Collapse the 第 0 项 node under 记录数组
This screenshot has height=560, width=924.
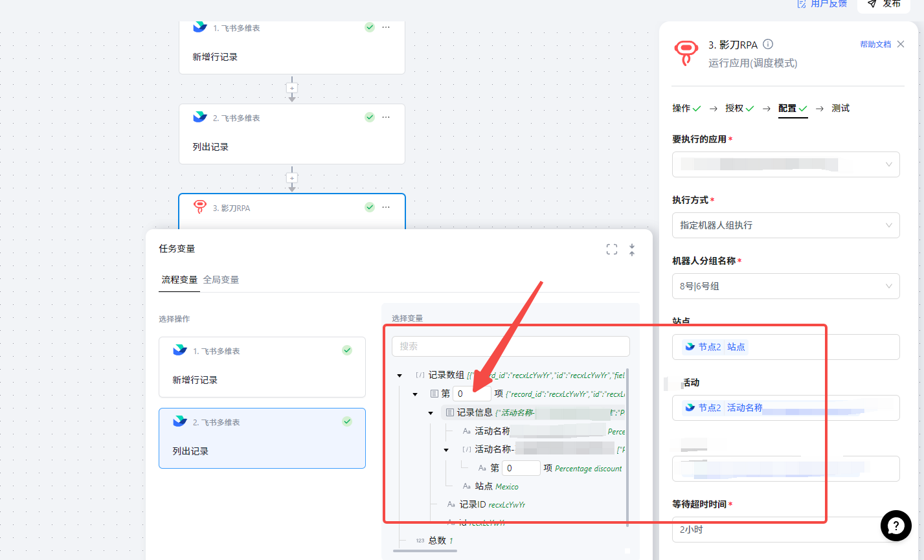pos(415,394)
